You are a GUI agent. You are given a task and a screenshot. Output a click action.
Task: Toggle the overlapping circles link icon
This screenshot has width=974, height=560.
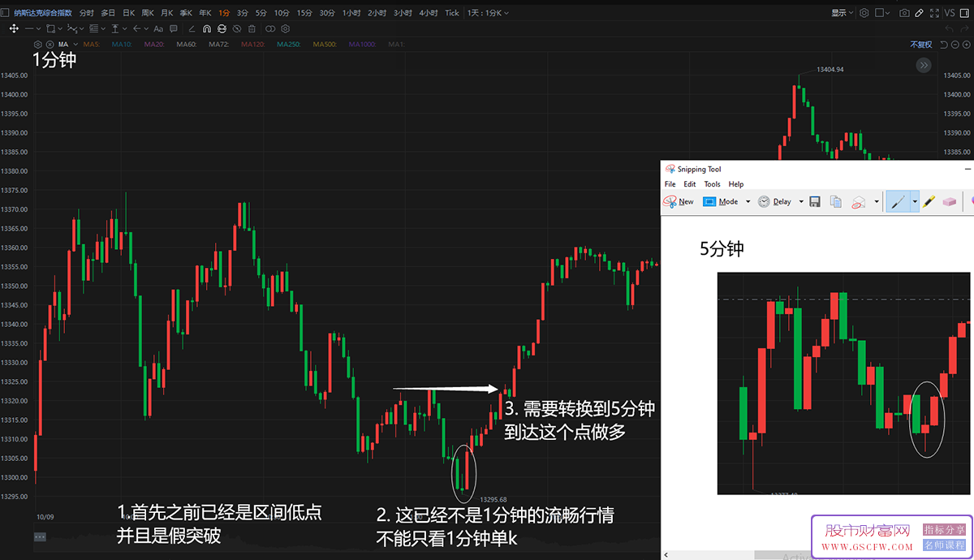pos(270,28)
